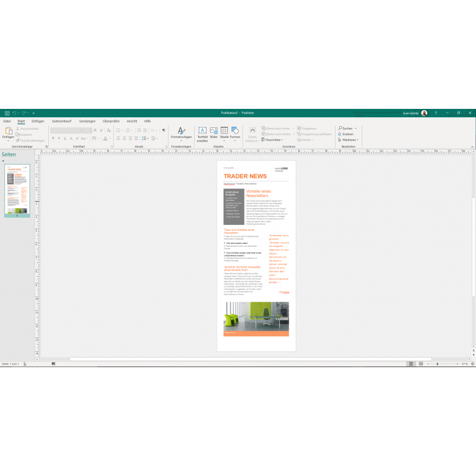476x476 pixels.
Task: Toggle bold formatting in Schriftart group
Action: (53, 138)
